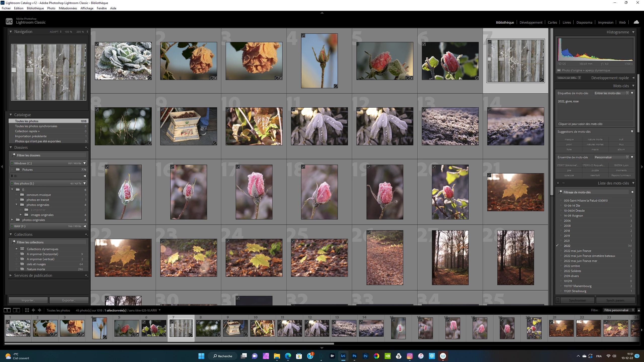
Task: Switch to the Développement module
Action: click(531, 22)
